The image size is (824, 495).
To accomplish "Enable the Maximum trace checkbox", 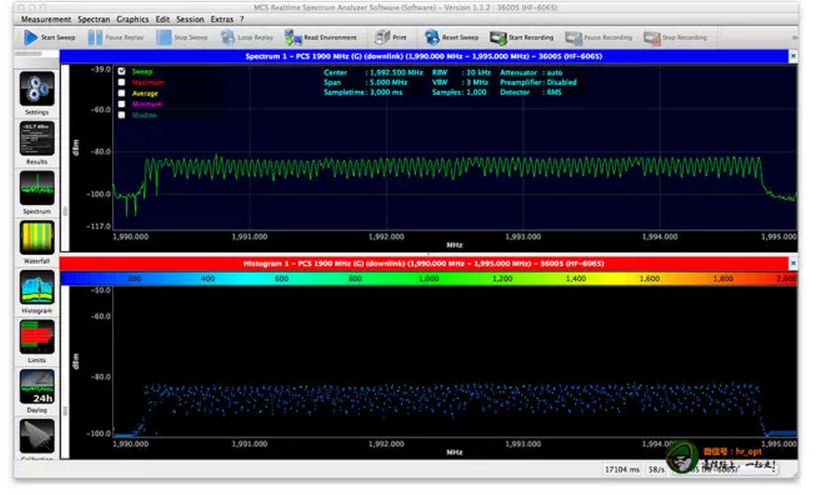I will tap(122, 82).
